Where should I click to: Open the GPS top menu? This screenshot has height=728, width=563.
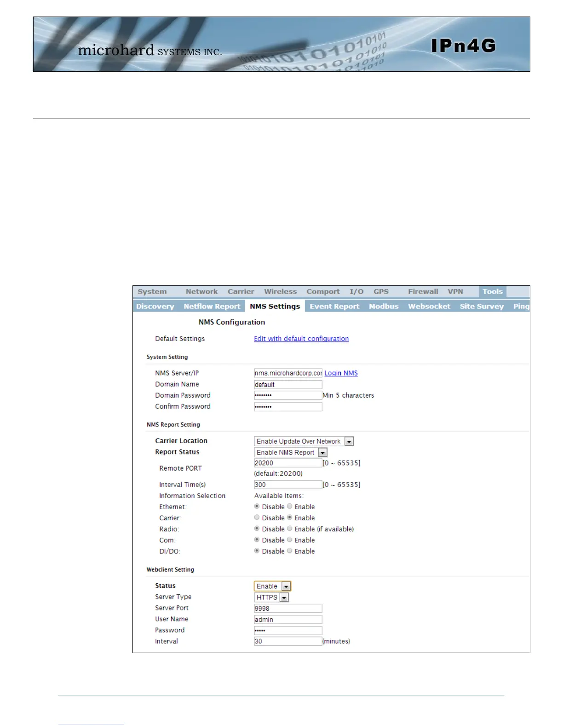click(x=381, y=291)
